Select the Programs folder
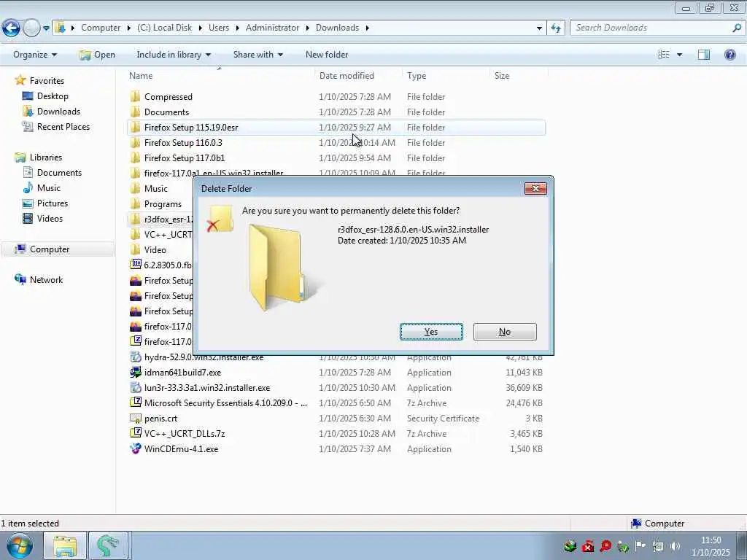747x560 pixels. click(x=163, y=204)
